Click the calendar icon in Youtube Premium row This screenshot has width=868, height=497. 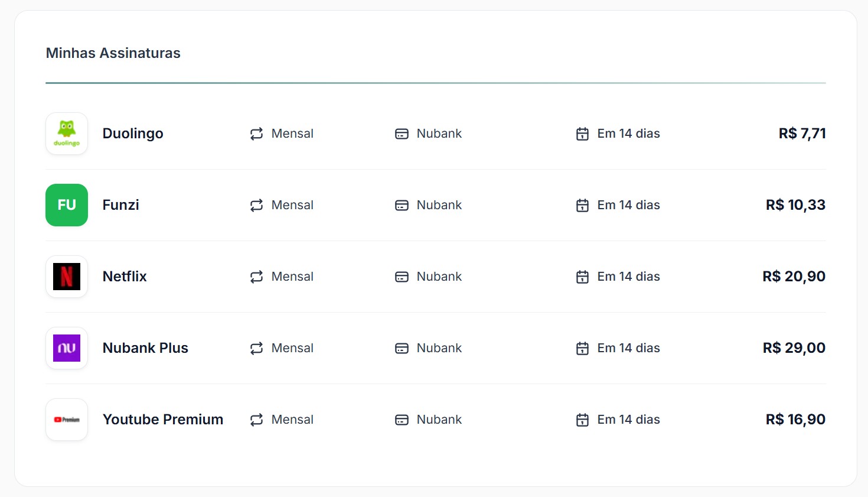[582, 420]
